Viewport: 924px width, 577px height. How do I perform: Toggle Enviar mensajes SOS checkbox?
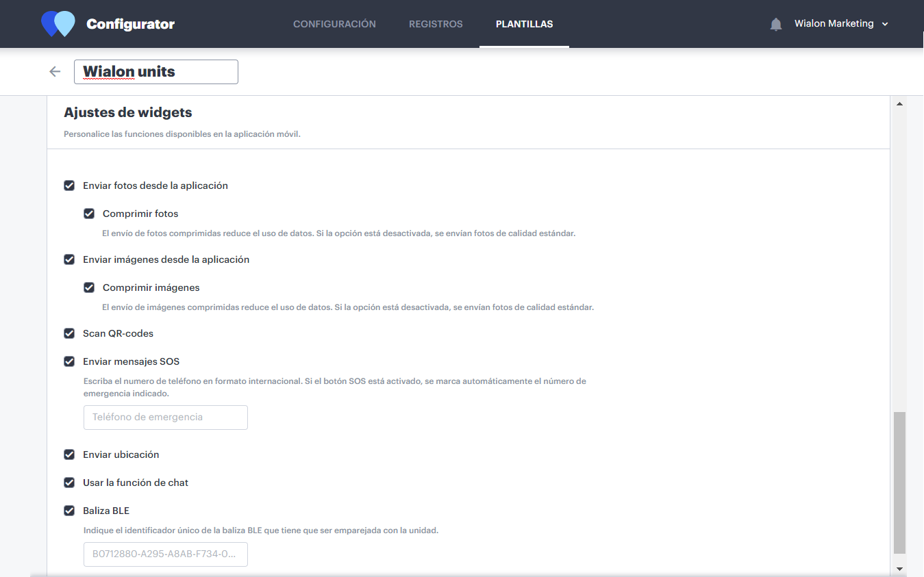(69, 361)
